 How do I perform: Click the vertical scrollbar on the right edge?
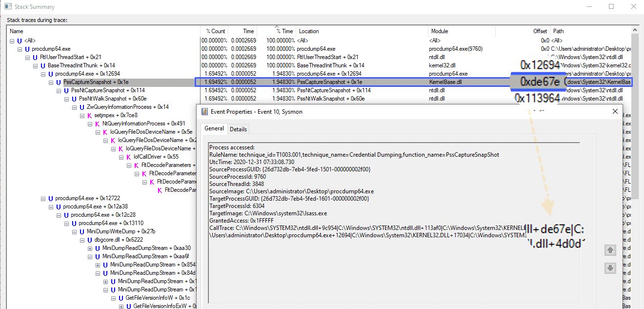pyautogui.click(x=635, y=146)
